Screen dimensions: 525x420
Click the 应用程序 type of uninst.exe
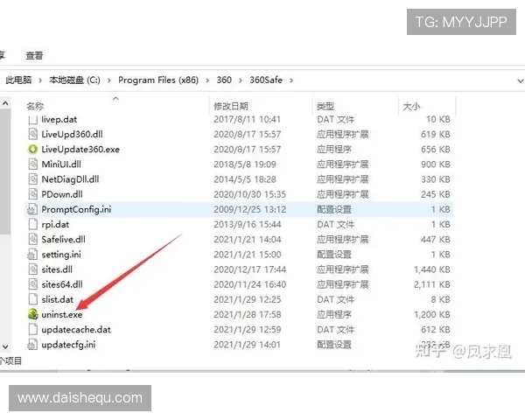click(x=334, y=314)
